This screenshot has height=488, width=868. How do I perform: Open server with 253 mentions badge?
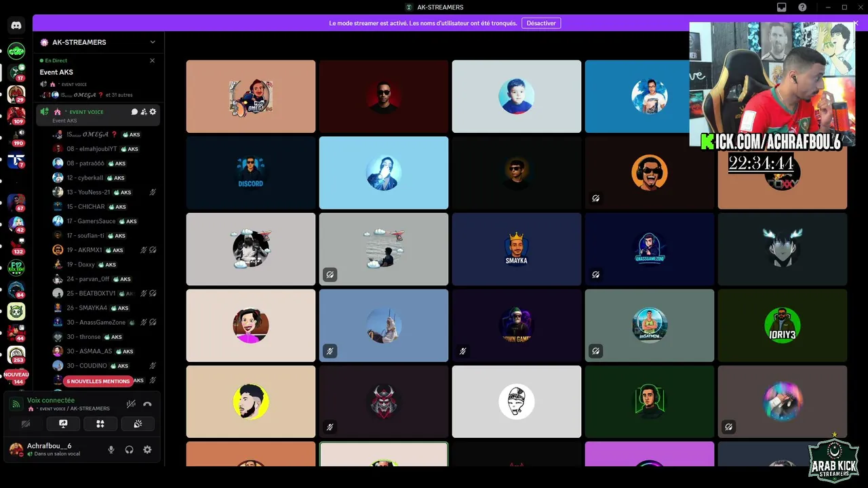pos(16,354)
